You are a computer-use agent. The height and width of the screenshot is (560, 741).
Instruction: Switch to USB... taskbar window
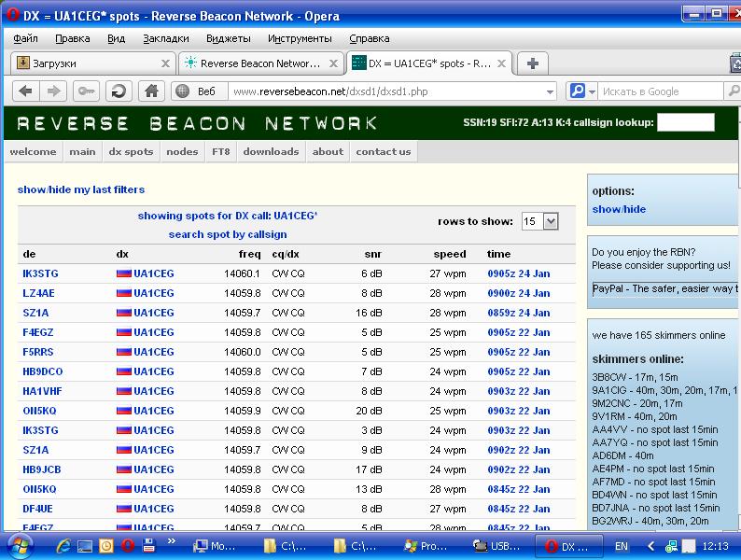[x=499, y=547]
